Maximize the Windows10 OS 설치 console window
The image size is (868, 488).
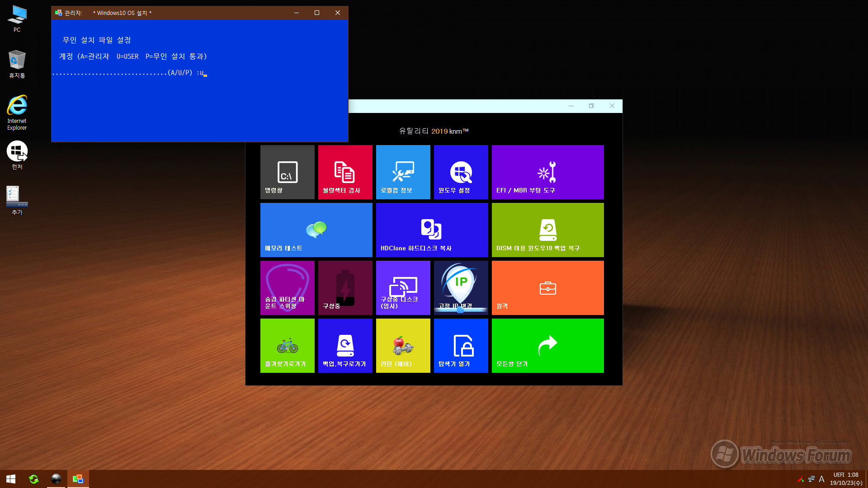point(317,13)
